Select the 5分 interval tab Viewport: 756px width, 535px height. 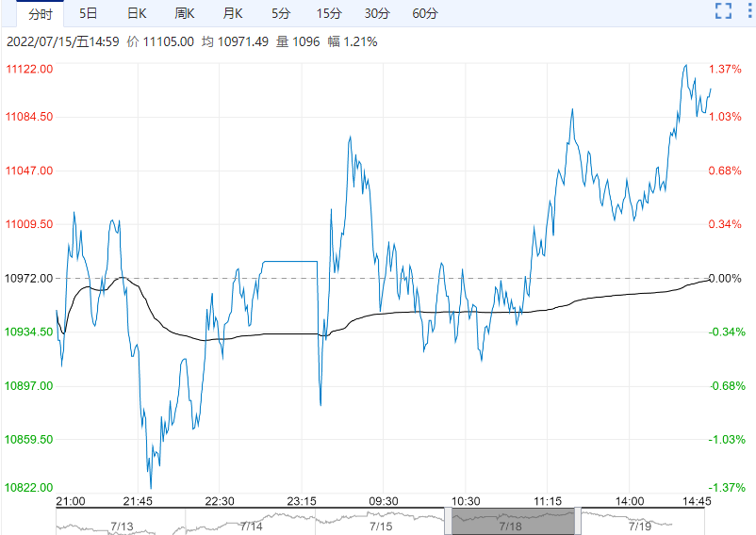(x=281, y=13)
